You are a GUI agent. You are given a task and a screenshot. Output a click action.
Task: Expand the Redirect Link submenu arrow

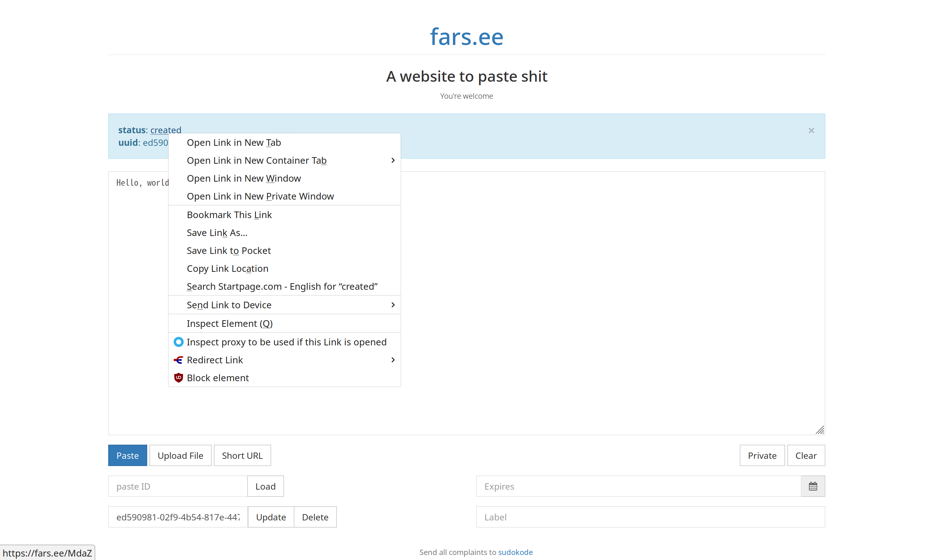[393, 360]
